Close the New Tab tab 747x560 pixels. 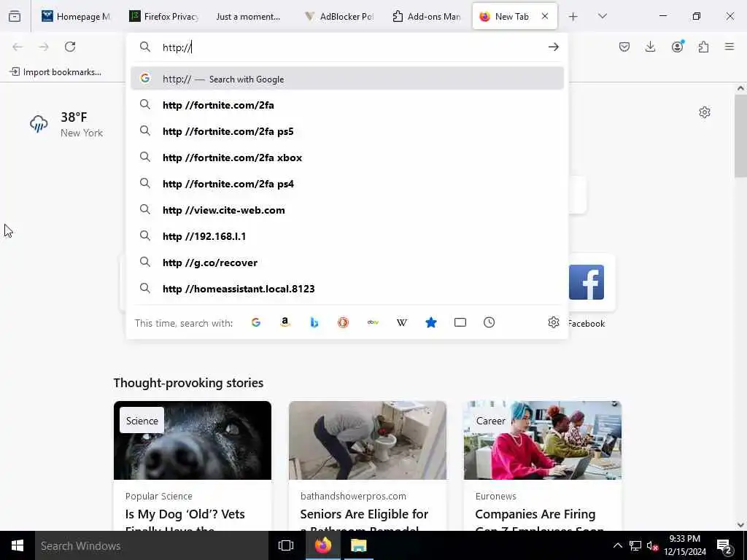tap(544, 16)
